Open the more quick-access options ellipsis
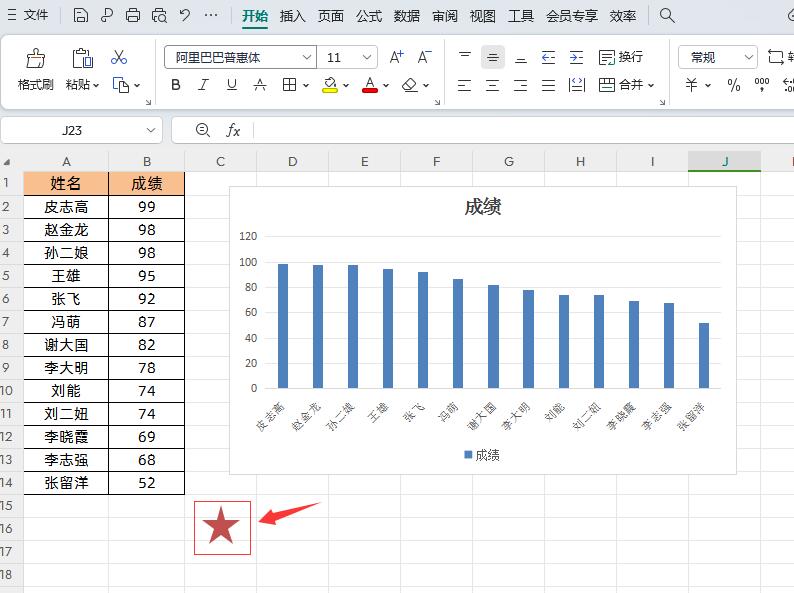This screenshot has height=593, width=794. (211, 15)
